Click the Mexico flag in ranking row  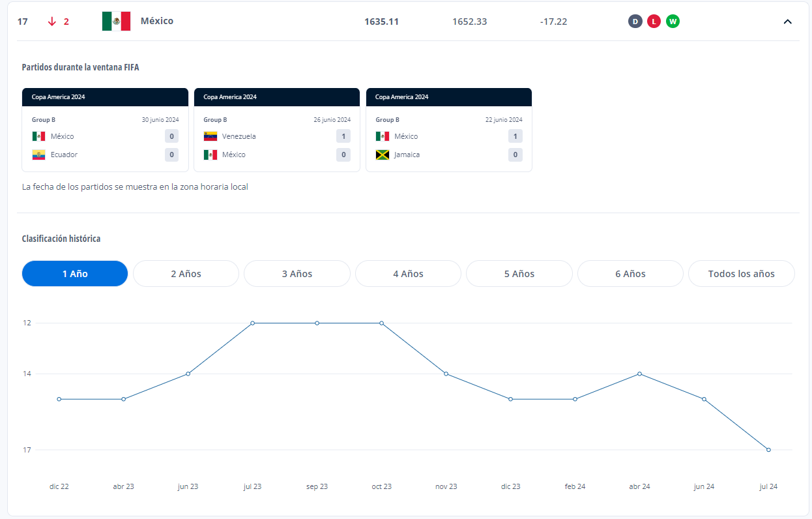116,22
